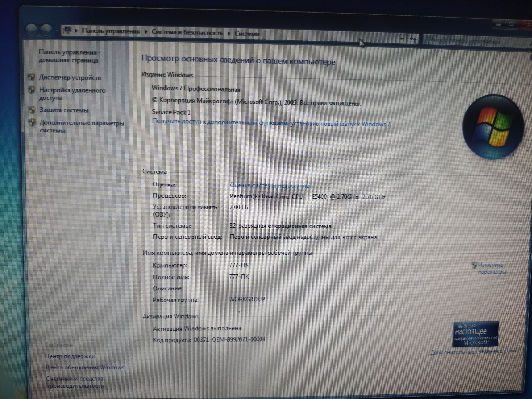Open recent pages dropdown next to Forward

point(57,31)
